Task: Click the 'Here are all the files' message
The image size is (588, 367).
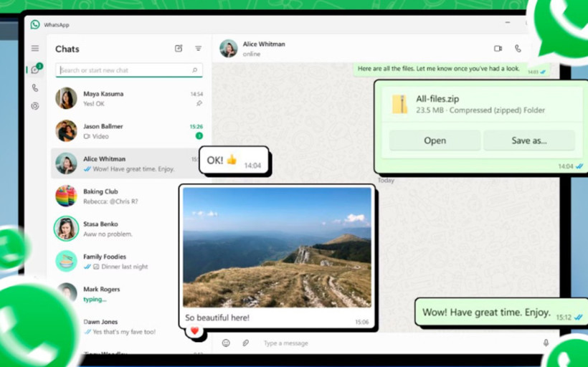Action: tap(451, 70)
